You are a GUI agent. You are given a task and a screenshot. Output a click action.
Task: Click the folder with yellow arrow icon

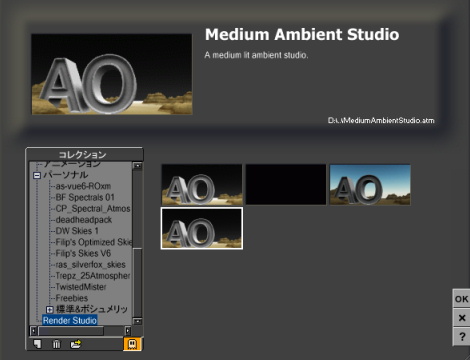tap(76, 344)
